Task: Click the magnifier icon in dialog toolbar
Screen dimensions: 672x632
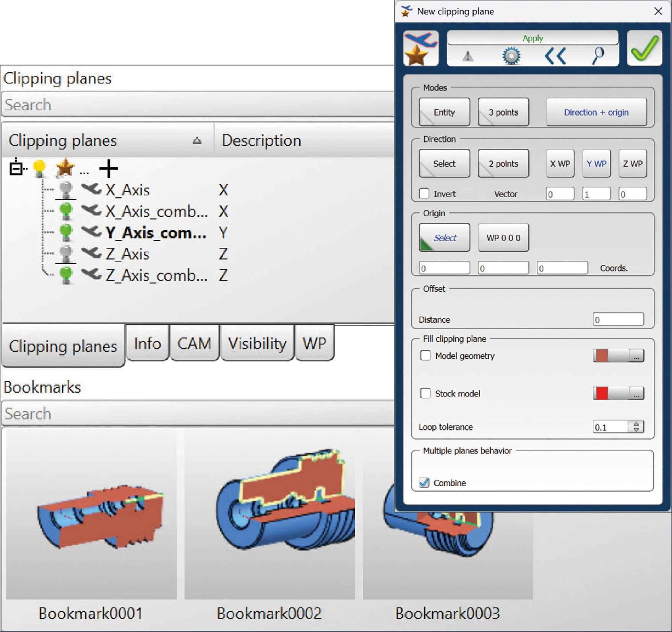Action: pos(598,56)
